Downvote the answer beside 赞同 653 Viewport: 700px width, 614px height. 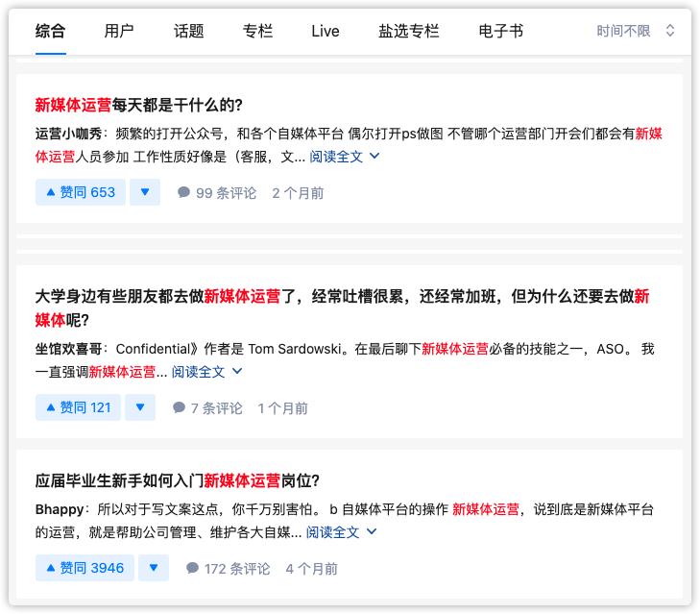click(145, 192)
